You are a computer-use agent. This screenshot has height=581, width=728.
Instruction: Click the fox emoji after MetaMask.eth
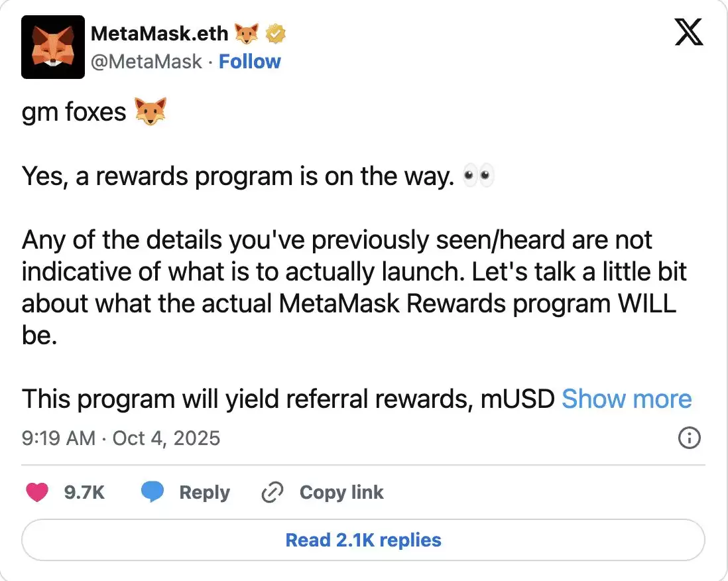[x=247, y=32]
